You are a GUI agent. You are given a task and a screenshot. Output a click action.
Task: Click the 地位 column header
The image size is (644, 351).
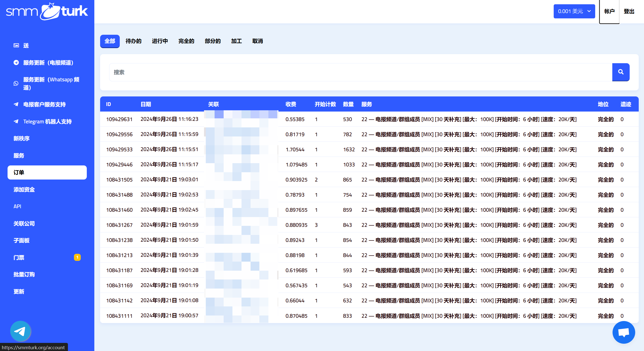click(x=603, y=104)
